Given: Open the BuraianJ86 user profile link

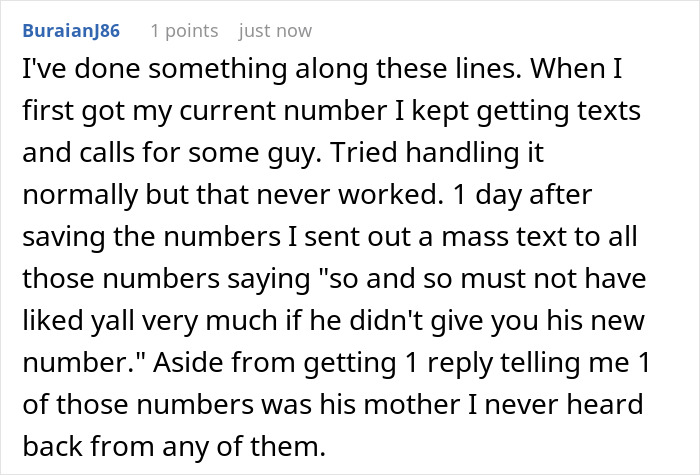Looking at the screenshot, I should 71,31.
